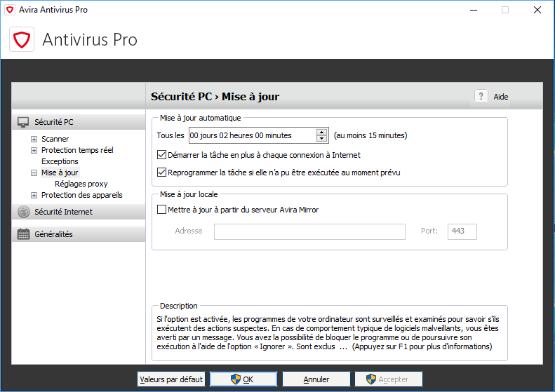Collapse the Mise à jour tree node

tap(34, 173)
